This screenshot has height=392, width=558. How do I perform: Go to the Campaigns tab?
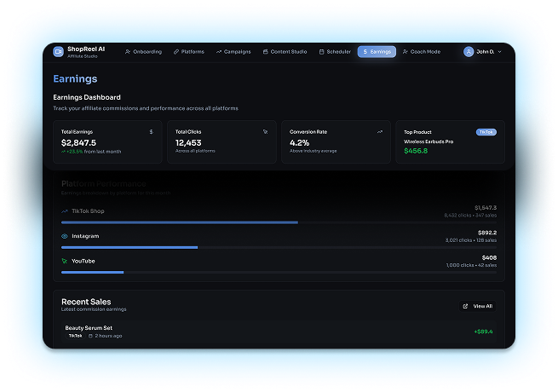coord(233,52)
